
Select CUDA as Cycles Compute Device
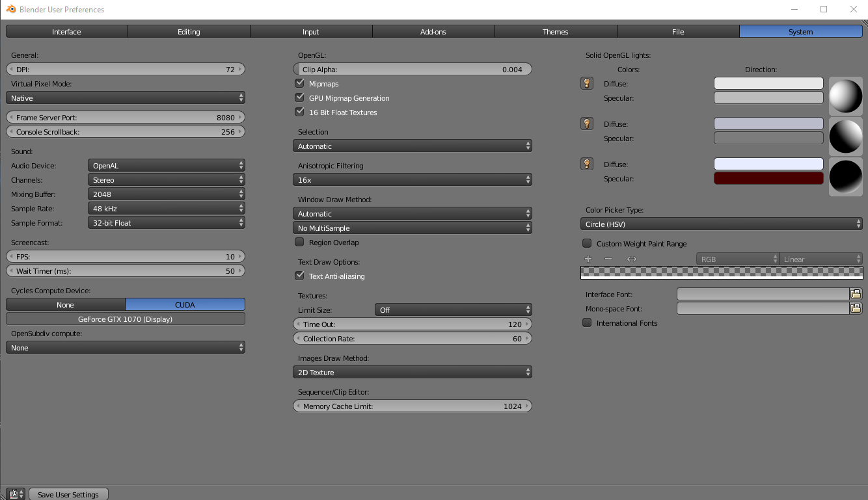click(185, 304)
